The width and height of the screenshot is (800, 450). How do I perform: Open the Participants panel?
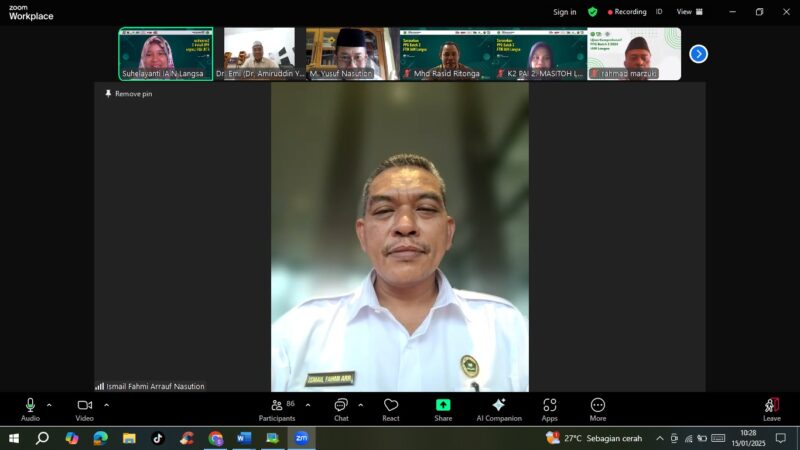[276, 408]
